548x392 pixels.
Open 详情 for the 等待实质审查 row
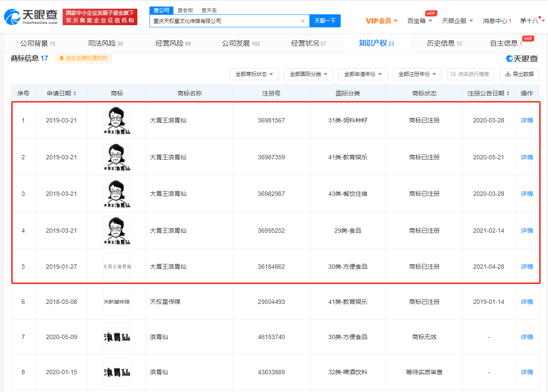527,372
